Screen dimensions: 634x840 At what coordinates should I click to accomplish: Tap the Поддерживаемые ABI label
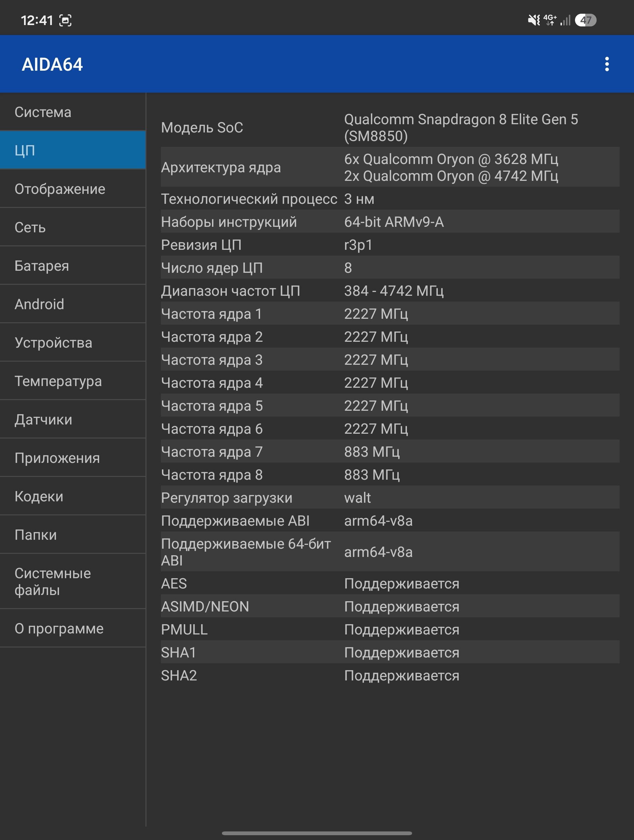coord(235,521)
